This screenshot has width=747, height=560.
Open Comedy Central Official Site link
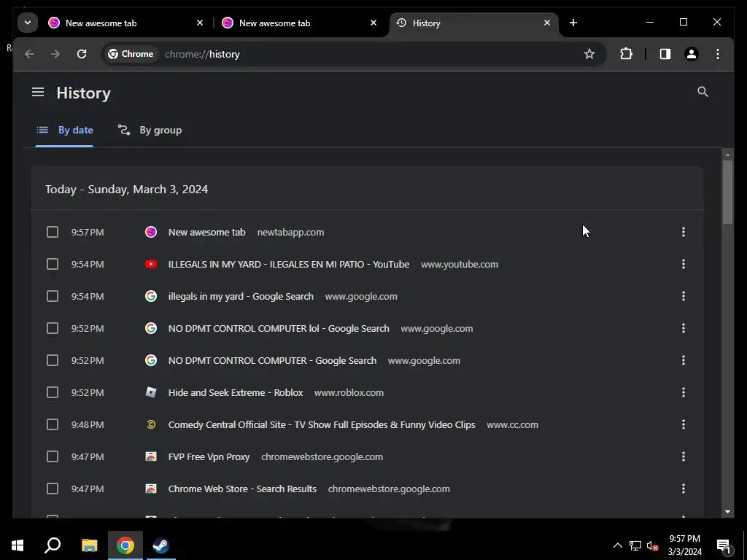pos(322,425)
